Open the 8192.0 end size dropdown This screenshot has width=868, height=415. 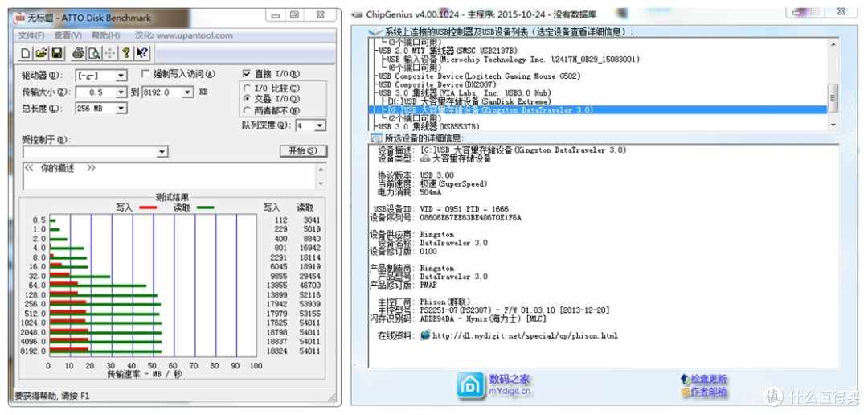[187, 92]
